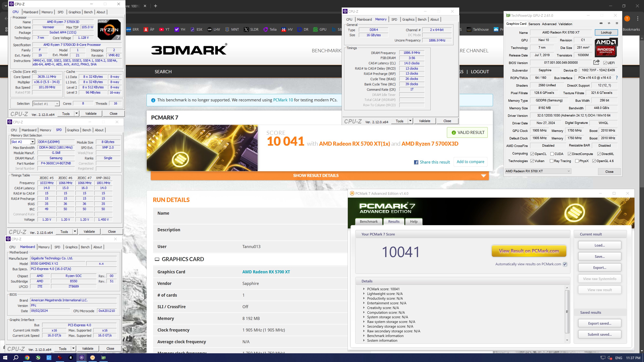
Task: Close the current browser tab
Action: click(x=145, y=6)
